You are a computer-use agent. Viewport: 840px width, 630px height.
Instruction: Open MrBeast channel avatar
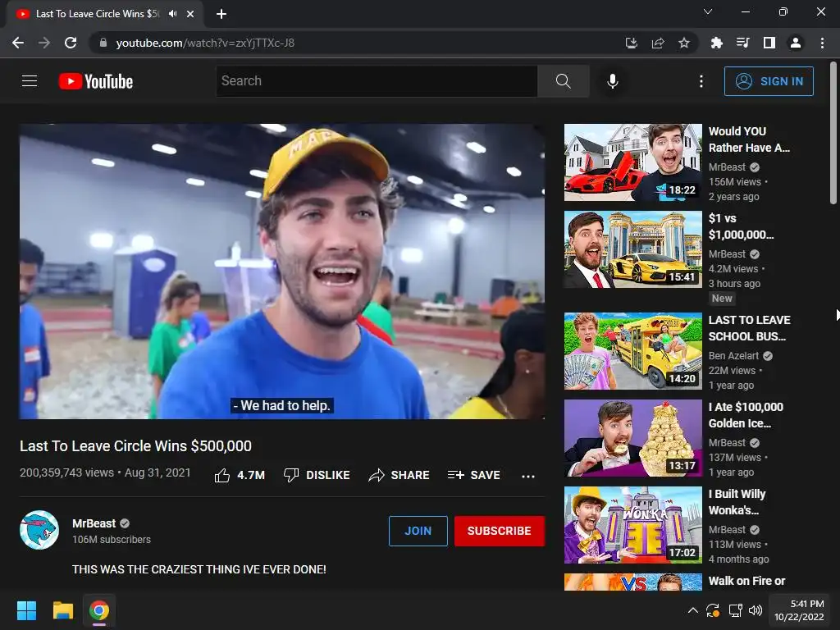pyautogui.click(x=39, y=530)
